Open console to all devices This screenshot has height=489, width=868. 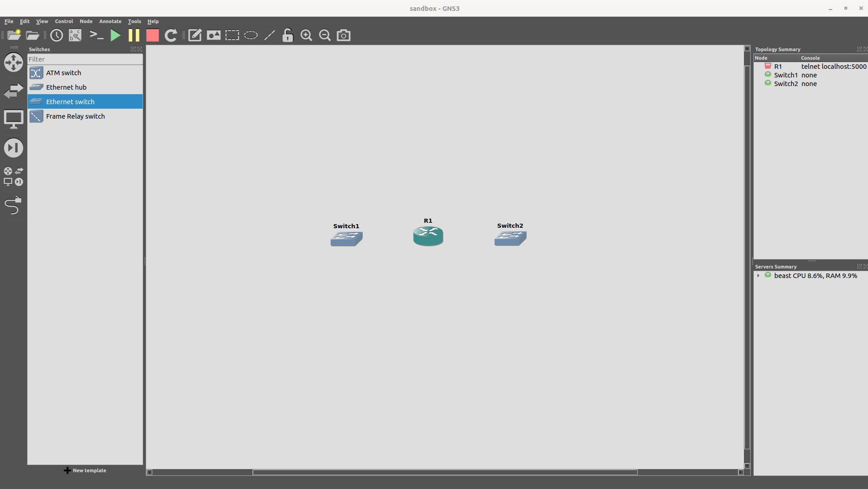click(x=96, y=35)
